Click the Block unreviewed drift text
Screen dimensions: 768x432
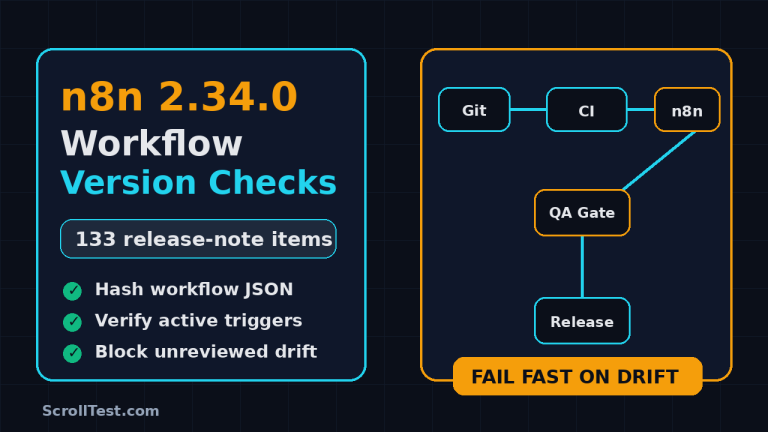click(x=206, y=352)
